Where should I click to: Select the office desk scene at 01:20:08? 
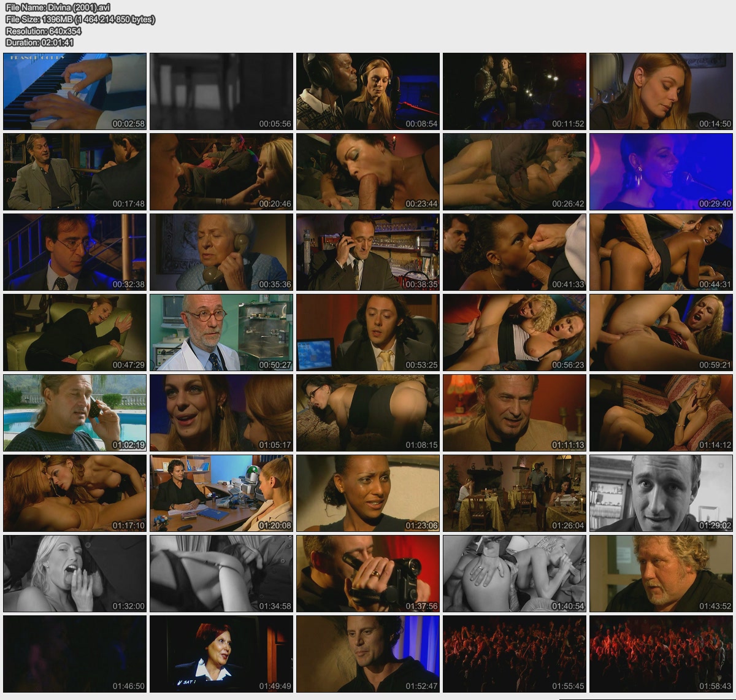click(x=221, y=493)
